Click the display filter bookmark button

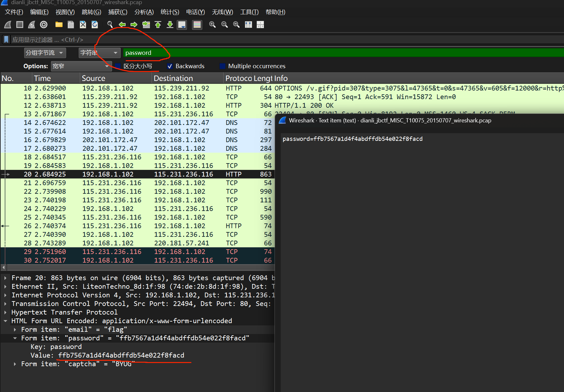point(6,40)
